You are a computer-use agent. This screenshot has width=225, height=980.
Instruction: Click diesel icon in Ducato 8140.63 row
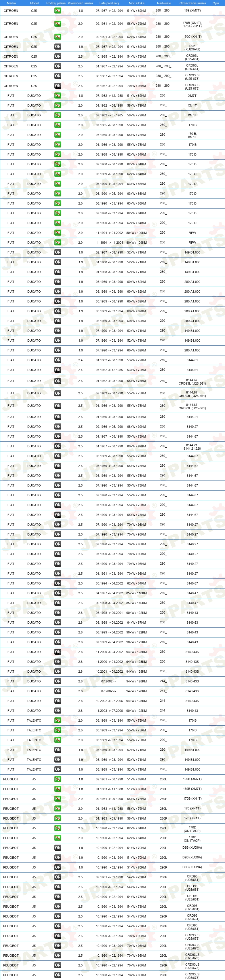point(58,623)
